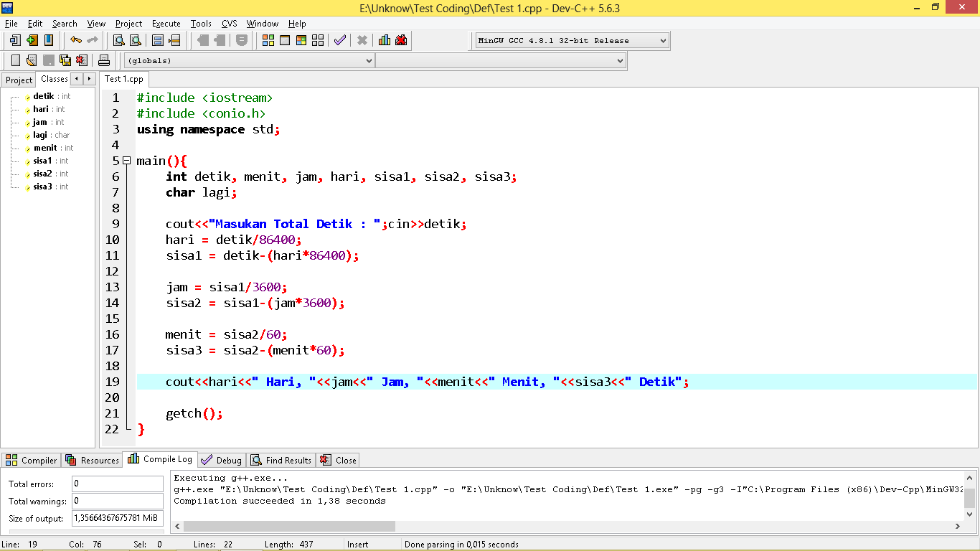Select lagi : char in class tree
980x551 pixels.
coord(52,135)
